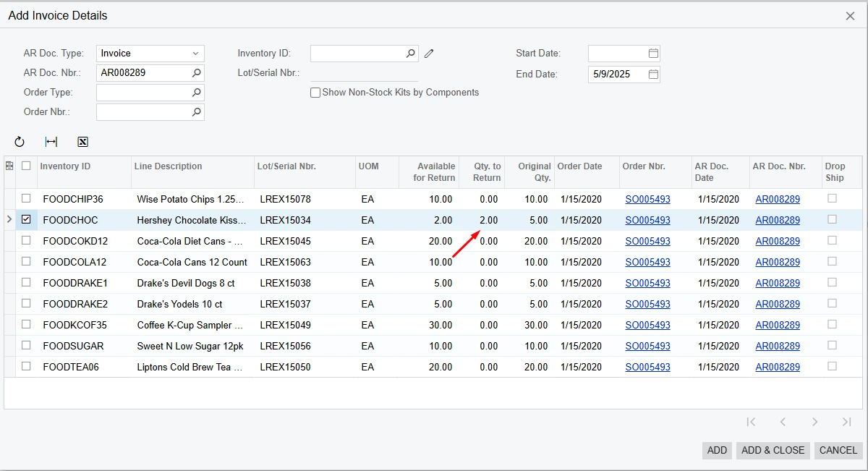Image resolution: width=868 pixels, height=471 pixels.
Task: Export the grid to Excel
Action: [x=82, y=142]
